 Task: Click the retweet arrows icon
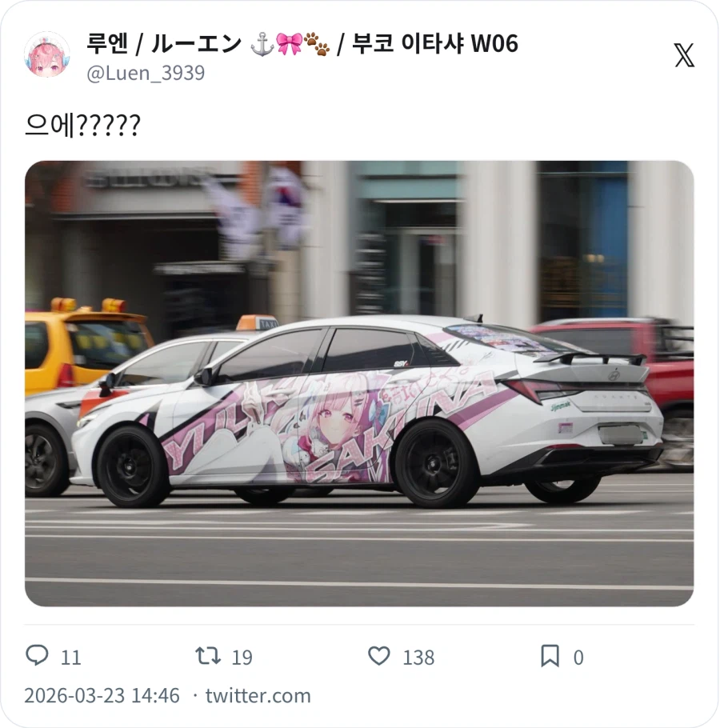tap(207, 656)
